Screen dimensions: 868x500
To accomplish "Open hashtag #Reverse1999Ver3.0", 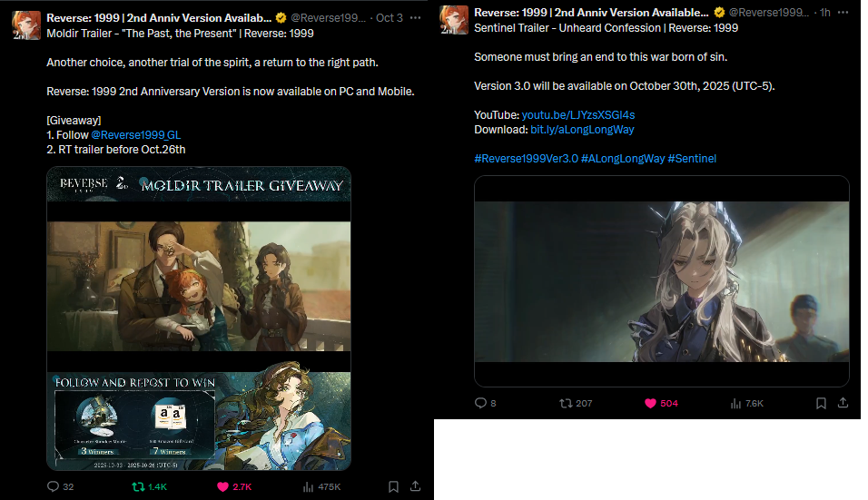I will [x=526, y=159].
